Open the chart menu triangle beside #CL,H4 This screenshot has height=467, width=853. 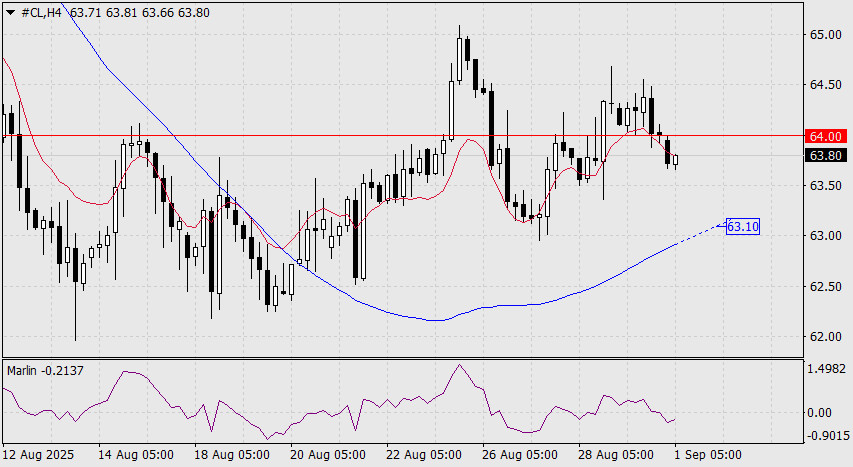[11, 13]
